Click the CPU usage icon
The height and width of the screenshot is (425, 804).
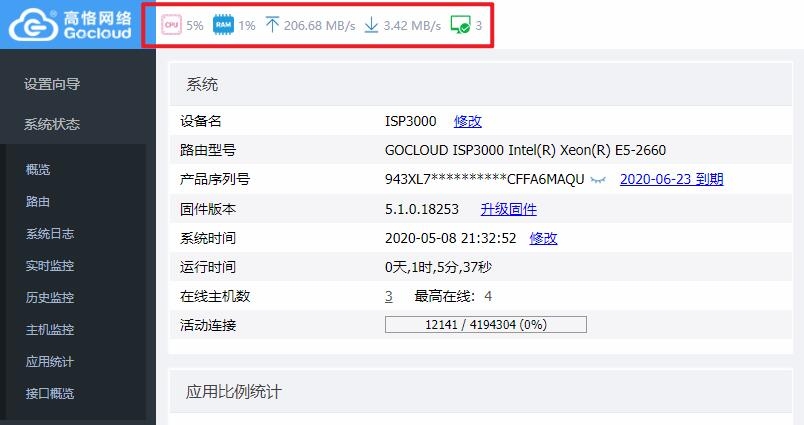point(171,25)
